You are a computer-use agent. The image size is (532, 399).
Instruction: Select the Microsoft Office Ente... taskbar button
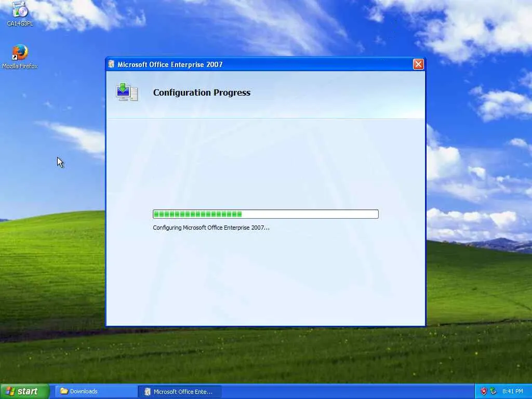[x=180, y=392]
